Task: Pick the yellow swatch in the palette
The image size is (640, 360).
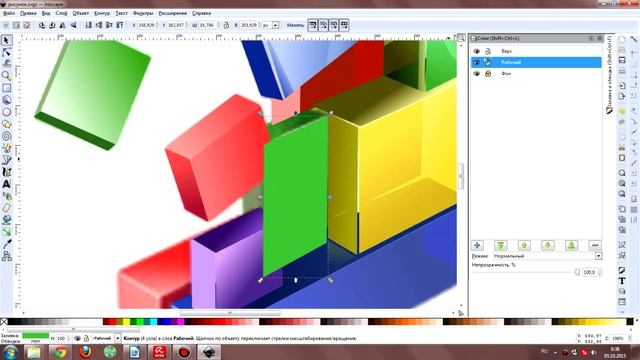Action: [127, 322]
